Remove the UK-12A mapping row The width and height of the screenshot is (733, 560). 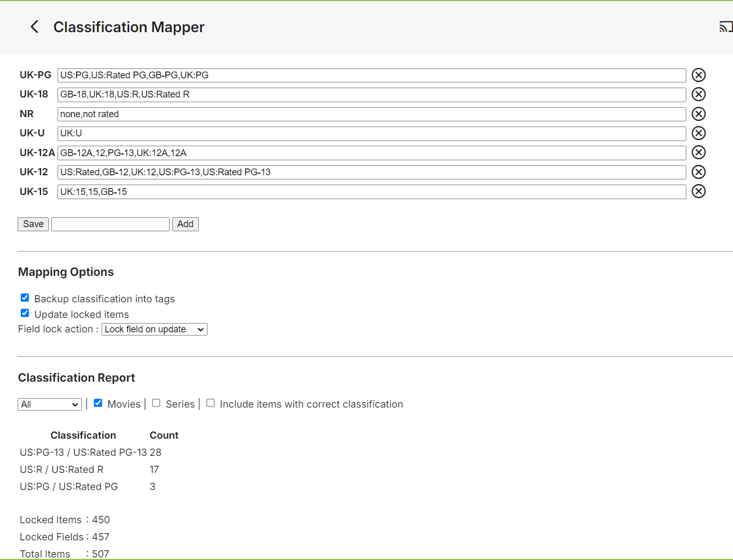tap(698, 152)
